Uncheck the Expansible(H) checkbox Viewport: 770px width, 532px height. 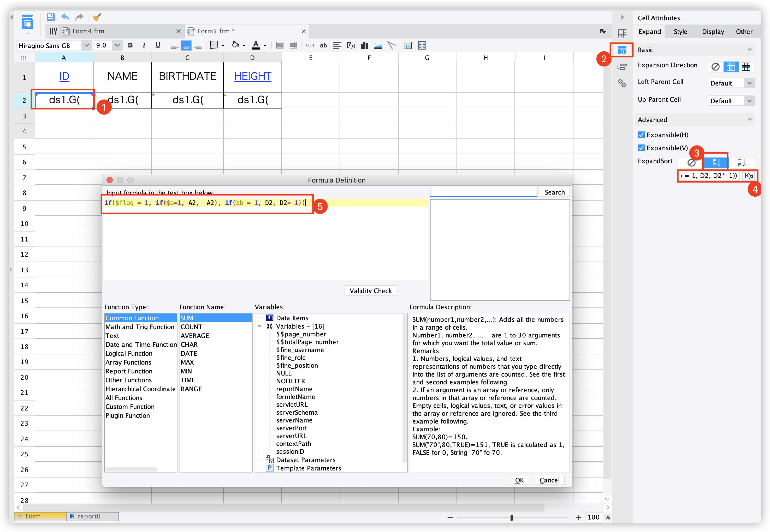[x=641, y=135]
